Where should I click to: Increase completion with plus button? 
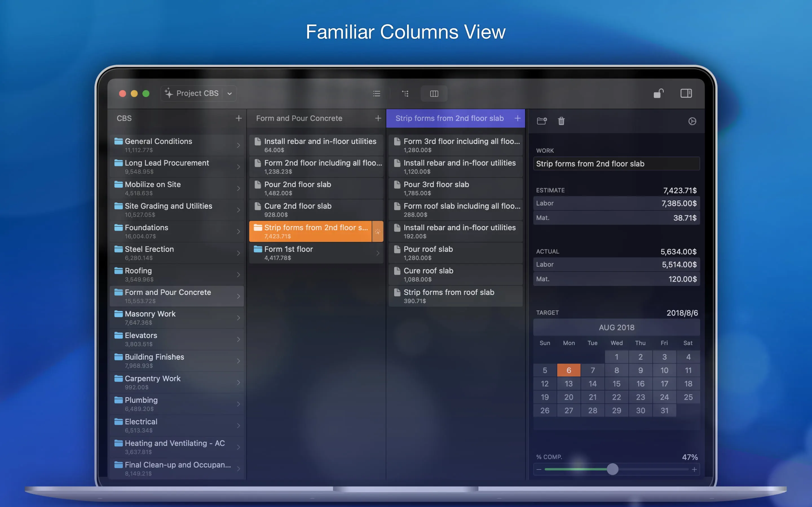pyautogui.click(x=694, y=470)
